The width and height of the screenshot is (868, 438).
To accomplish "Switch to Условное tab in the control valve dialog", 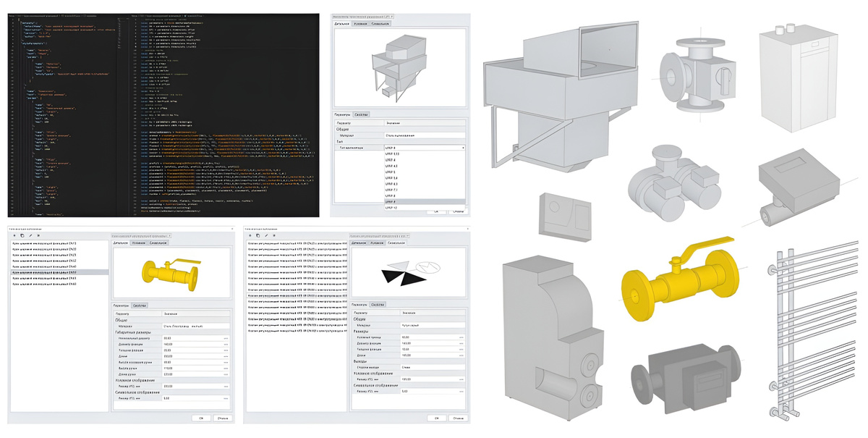I will 377,243.
